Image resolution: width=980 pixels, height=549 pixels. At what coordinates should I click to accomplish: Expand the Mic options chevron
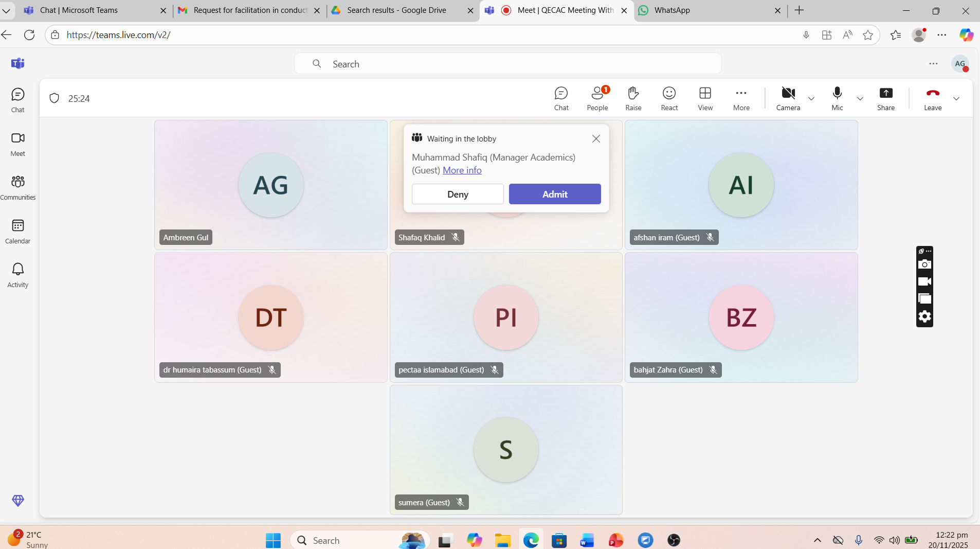[860, 99]
